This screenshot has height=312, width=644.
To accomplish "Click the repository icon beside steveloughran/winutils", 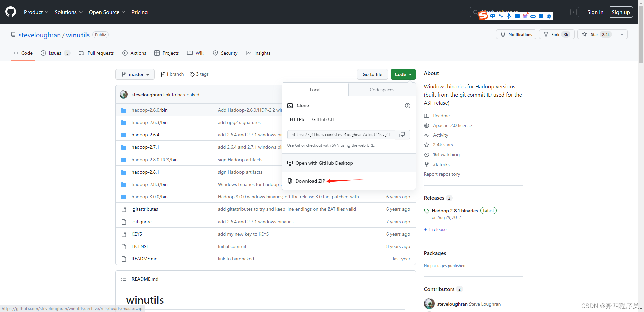I will (13, 35).
